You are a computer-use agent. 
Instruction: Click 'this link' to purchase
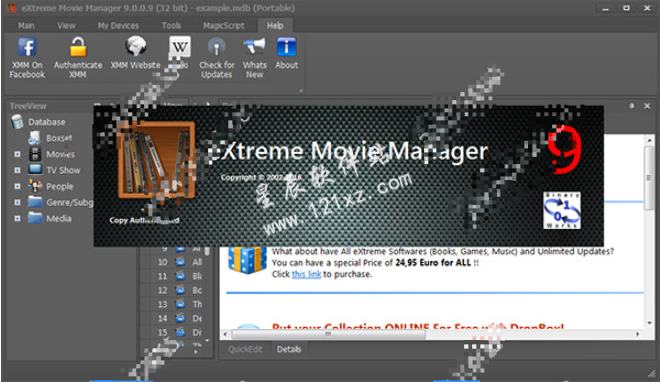click(x=306, y=274)
